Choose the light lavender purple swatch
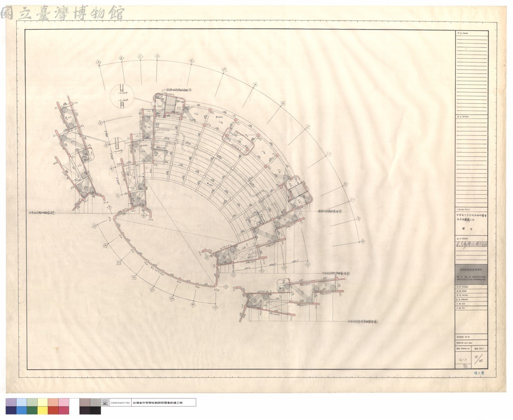This screenshot has width=513, height=420. click(x=11, y=402)
